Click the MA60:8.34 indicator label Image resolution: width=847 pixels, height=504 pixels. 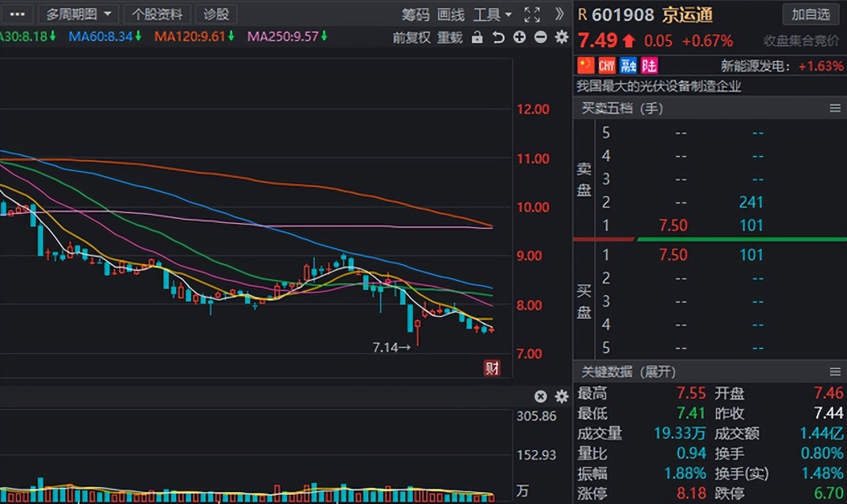[x=105, y=36]
